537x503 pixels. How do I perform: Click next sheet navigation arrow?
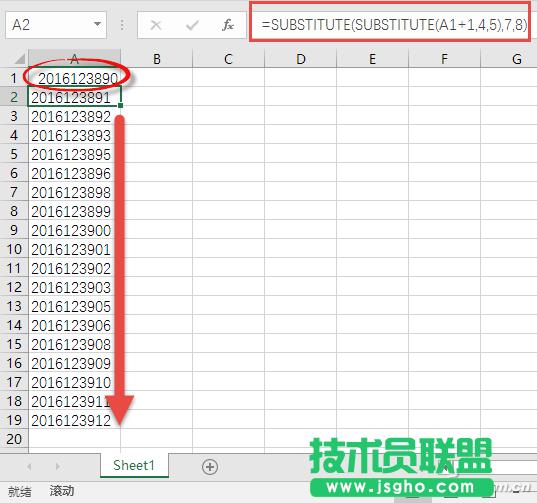click(58, 466)
